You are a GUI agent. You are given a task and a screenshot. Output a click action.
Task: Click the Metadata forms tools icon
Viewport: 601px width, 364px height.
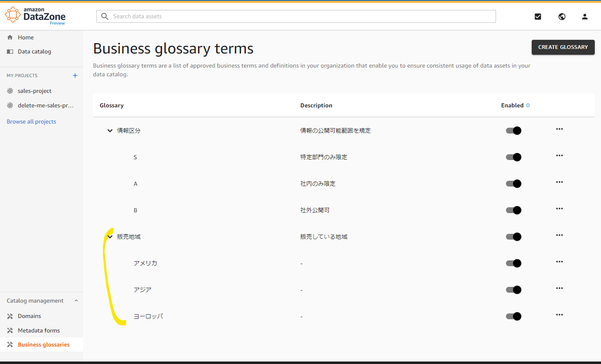click(10, 330)
